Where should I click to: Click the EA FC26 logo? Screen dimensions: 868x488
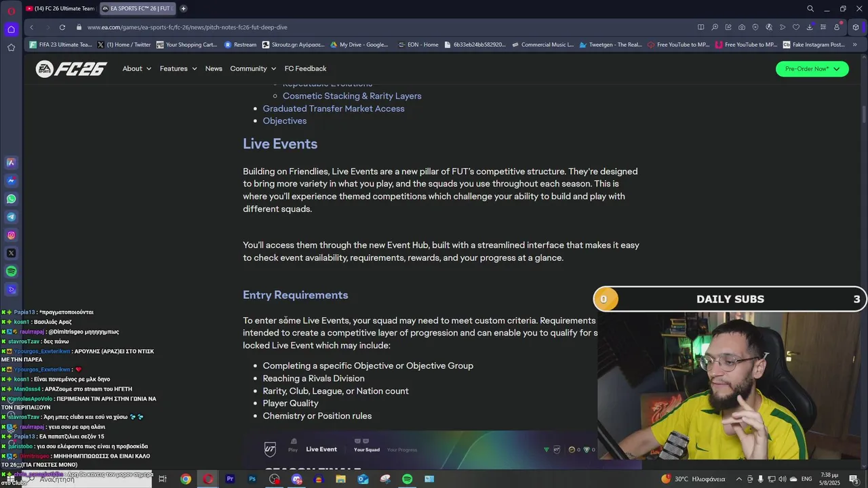[71, 68]
